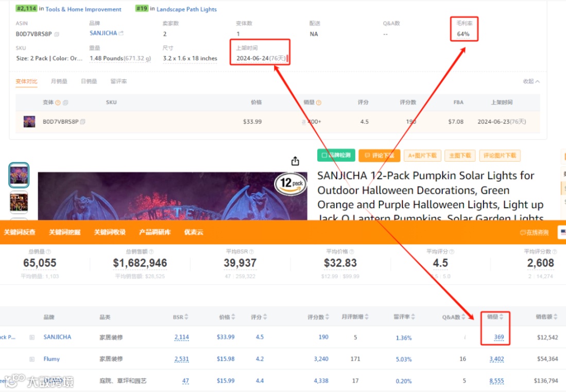Open external link icon beside SANJICHA brand
The height and width of the screenshot is (392, 566).
point(122,33)
